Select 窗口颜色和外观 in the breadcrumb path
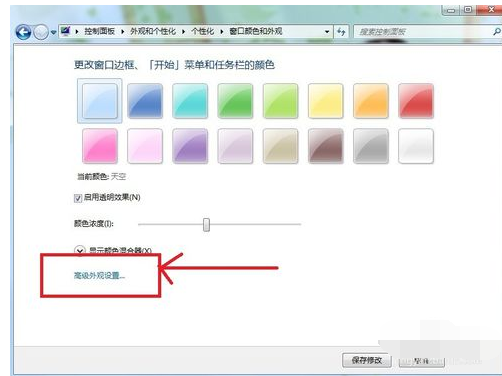The image size is (502, 376). (x=256, y=31)
